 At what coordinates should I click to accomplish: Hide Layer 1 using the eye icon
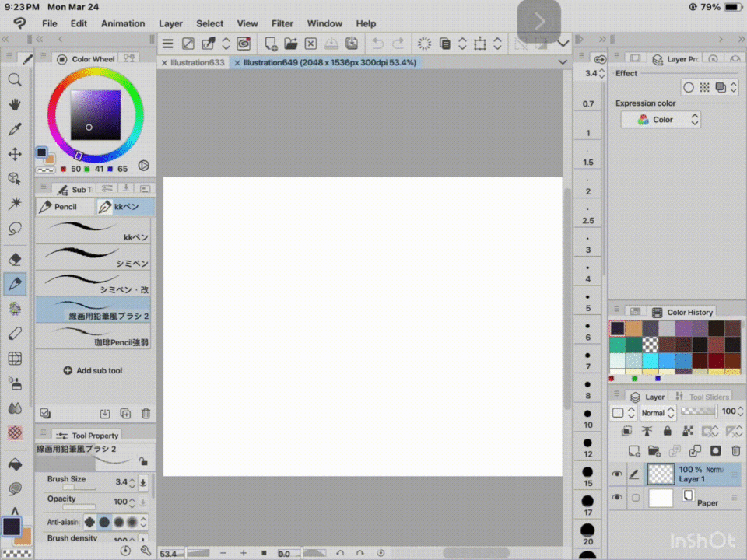point(617,474)
